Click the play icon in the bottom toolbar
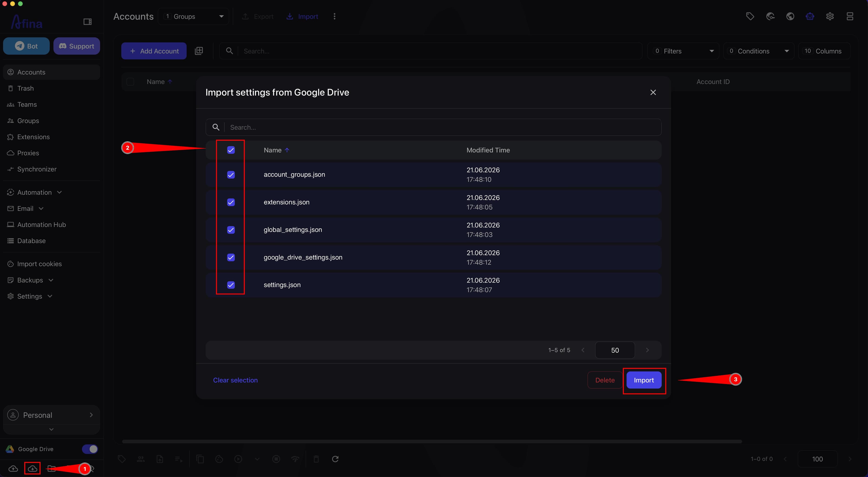 [x=238, y=459]
